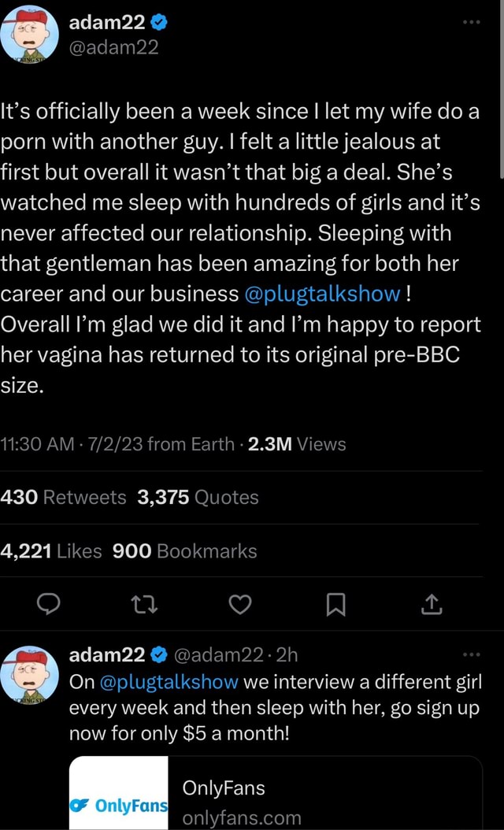Open @plugtalkshow mention in reply tweet
The width and height of the screenshot is (504, 830).
(x=169, y=682)
